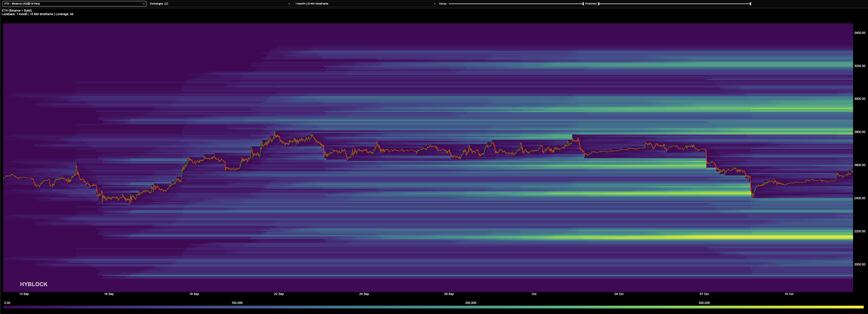Image resolution: width=868 pixels, height=314 pixels.
Task: Click the 19 Sep date label
Action: [x=194, y=294]
